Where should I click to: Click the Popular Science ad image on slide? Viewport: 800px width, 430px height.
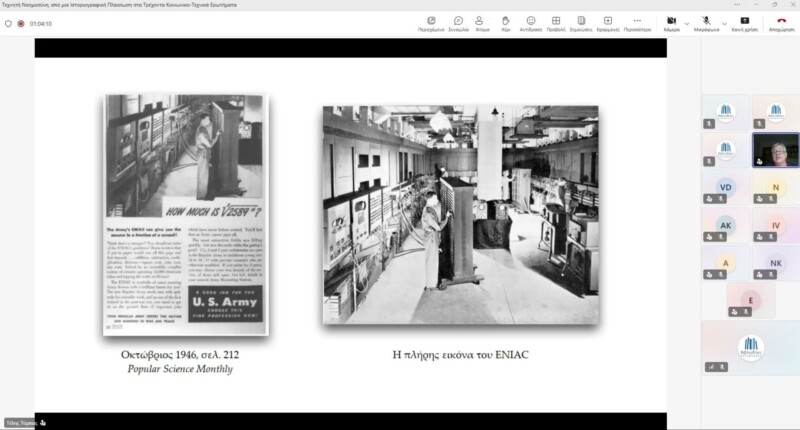click(x=186, y=215)
